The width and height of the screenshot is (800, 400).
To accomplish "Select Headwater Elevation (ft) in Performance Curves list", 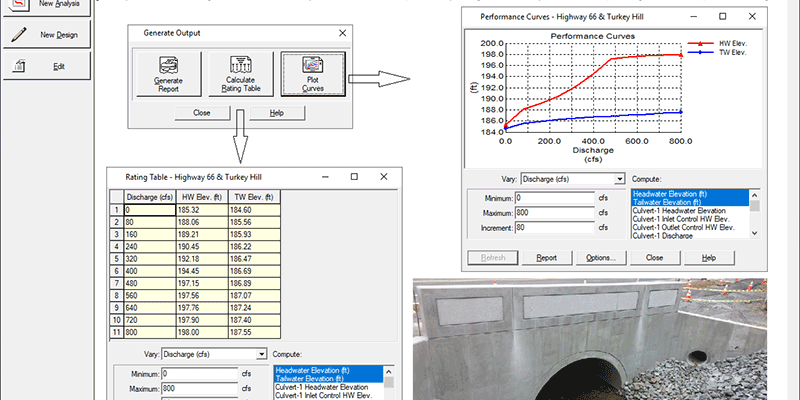I will click(690, 194).
